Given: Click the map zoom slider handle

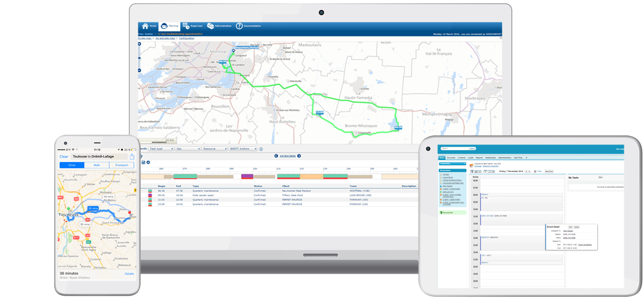Looking at the screenshot, I should click(140, 58).
